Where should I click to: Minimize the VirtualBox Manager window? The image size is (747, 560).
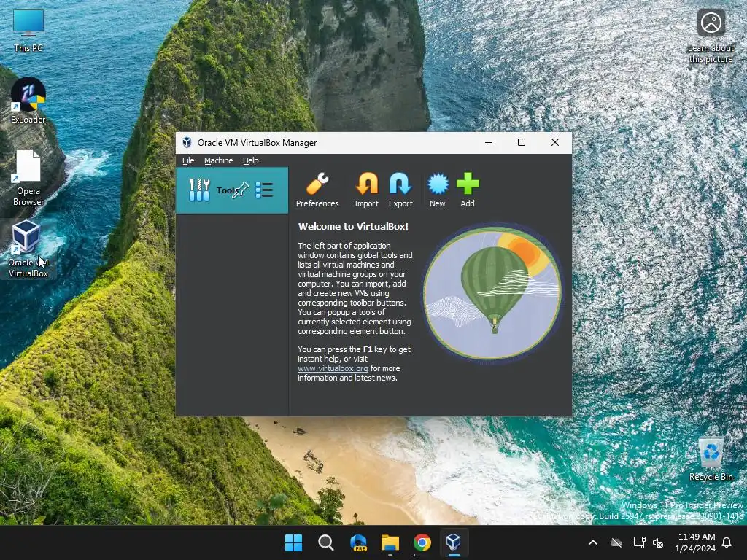point(489,142)
